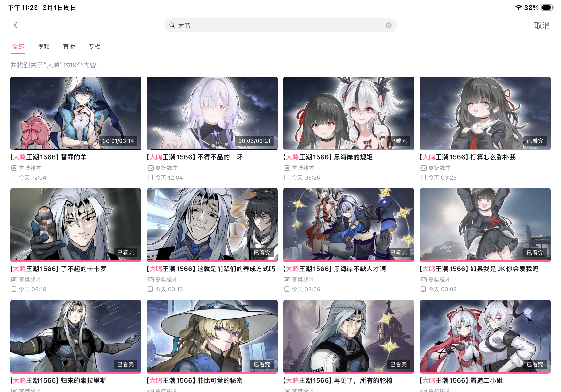
Task: Open the 专栏 tab
Action: (94, 47)
